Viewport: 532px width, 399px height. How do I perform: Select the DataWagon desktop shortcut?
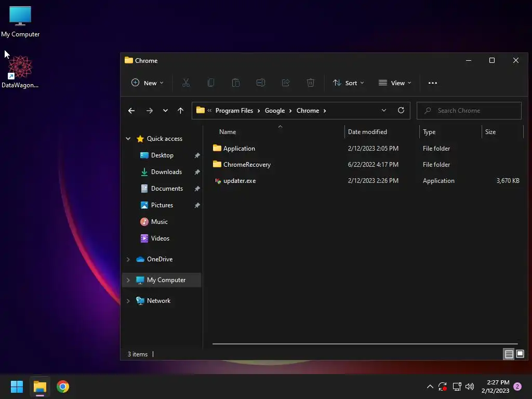click(20, 72)
